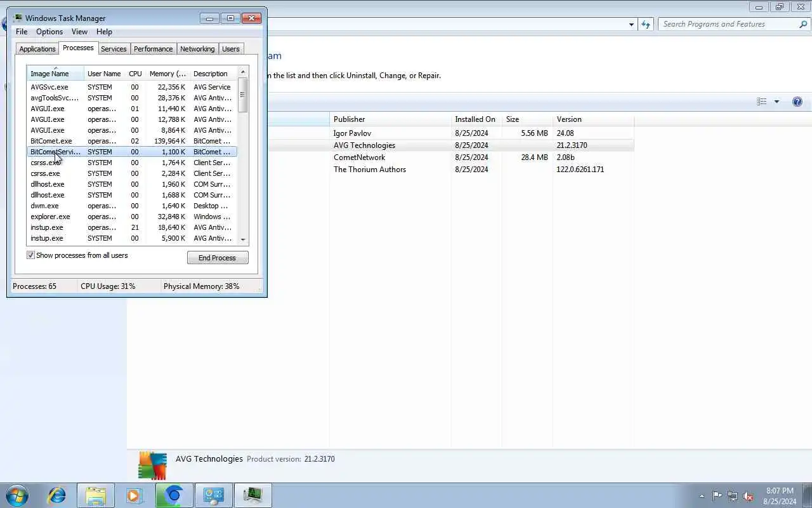This screenshot has width=812, height=508.
Task: Sort processes by Description column
Action: [213, 74]
